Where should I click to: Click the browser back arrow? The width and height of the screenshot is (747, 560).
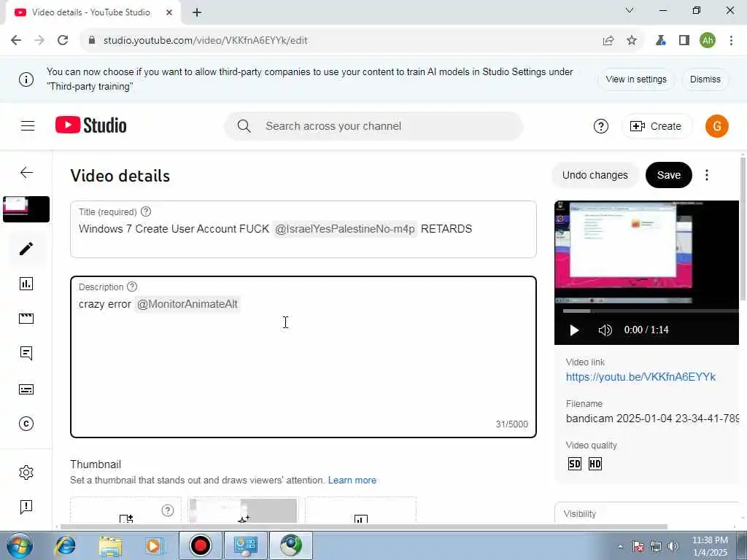tap(16, 41)
